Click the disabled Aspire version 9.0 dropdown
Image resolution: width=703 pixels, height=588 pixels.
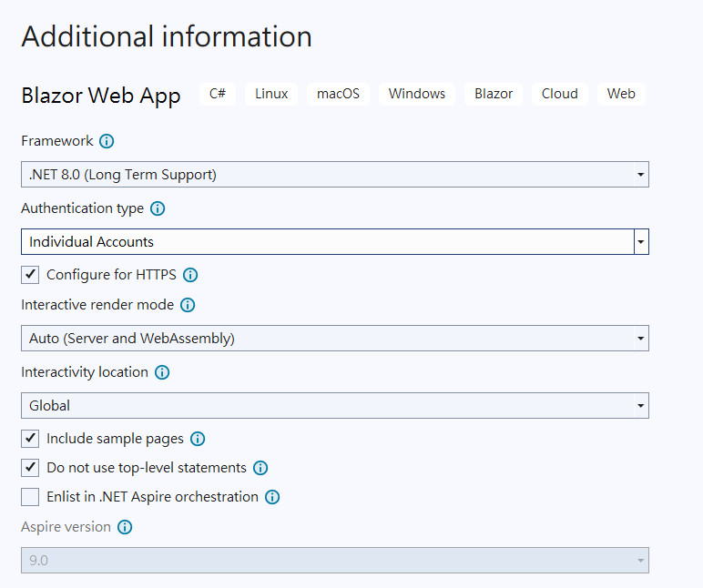pos(335,560)
